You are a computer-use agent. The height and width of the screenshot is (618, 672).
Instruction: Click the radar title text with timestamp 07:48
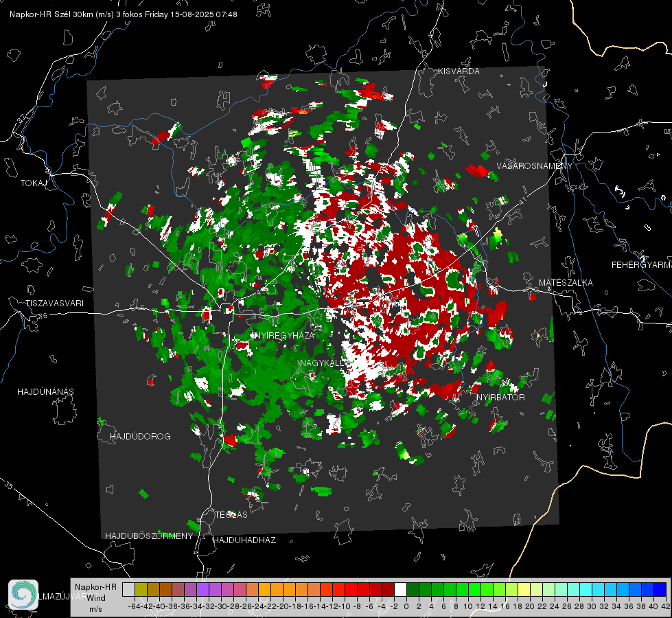point(124,14)
